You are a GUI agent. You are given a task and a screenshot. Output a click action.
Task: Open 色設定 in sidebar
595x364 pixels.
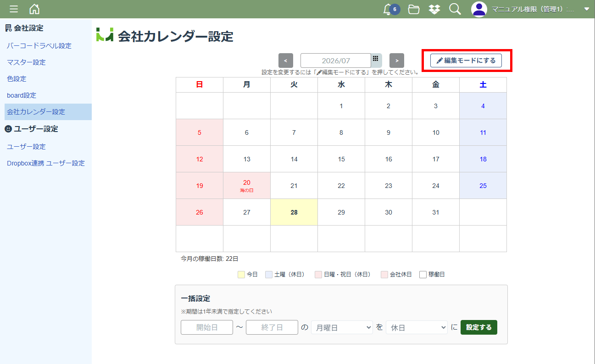click(17, 79)
